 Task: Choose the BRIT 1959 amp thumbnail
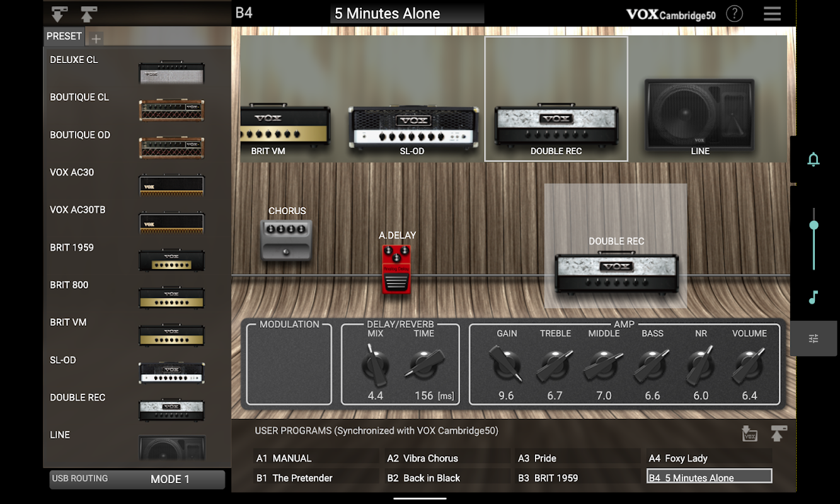(x=171, y=260)
